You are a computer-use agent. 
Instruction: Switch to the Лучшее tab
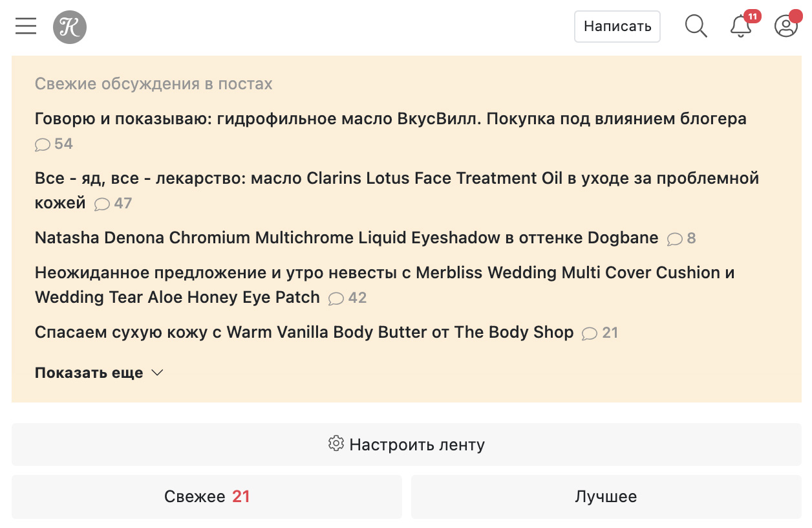click(x=606, y=497)
